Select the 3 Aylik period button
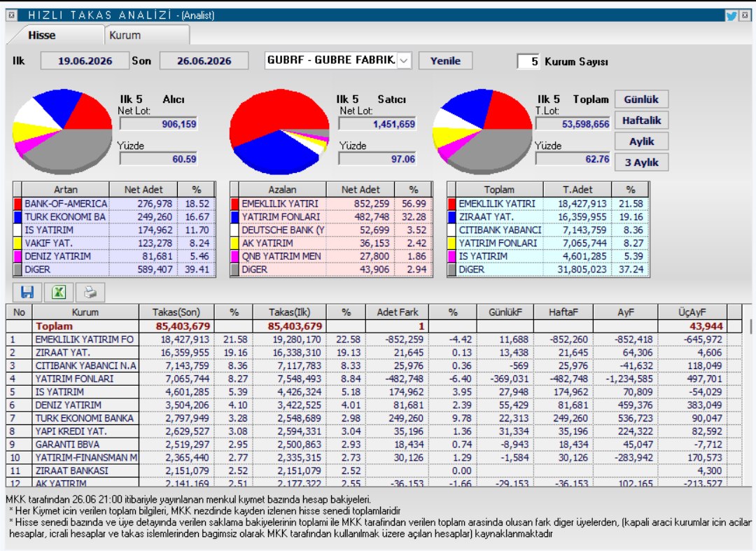 click(641, 162)
